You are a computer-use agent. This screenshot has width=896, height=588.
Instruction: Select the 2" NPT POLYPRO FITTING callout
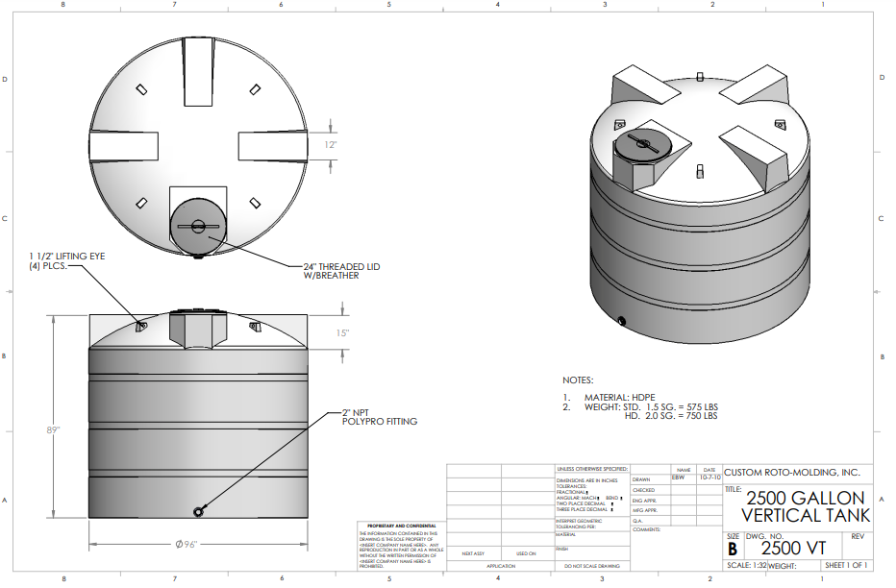point(380,416)
